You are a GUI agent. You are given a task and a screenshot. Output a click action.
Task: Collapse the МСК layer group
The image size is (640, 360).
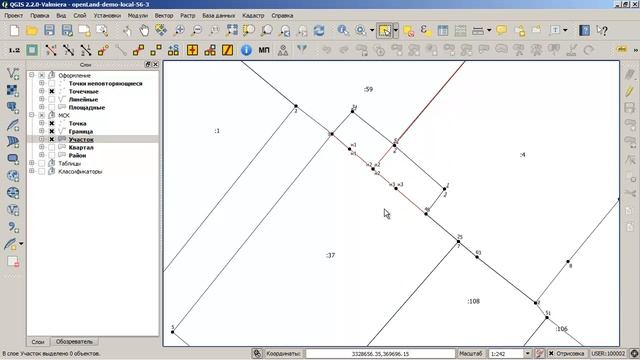[32, 115]
